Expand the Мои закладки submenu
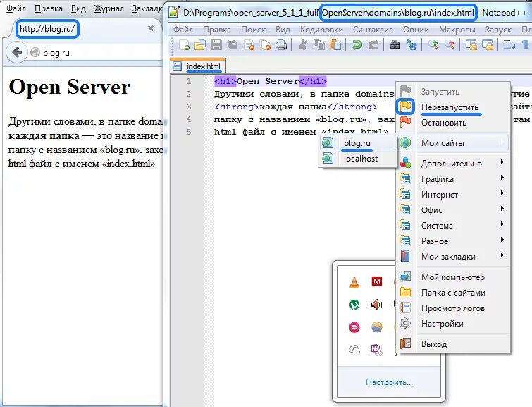This screenshot has height=407, width=532. tap(453, 257)
